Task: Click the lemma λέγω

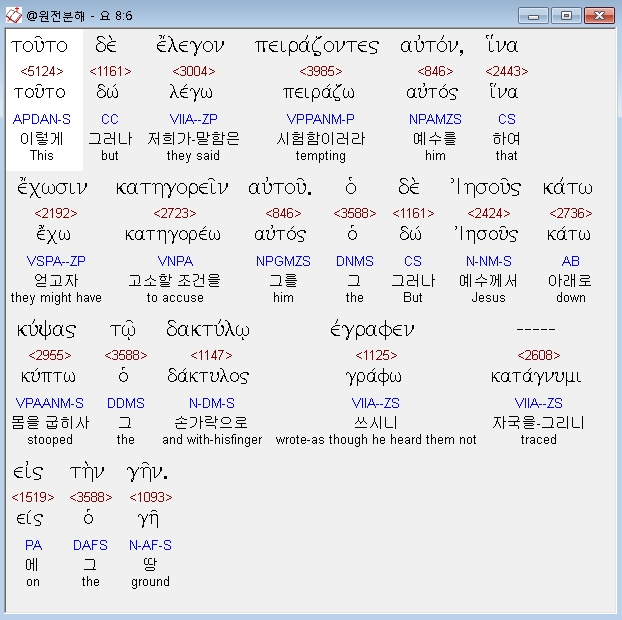Action: coord(191,93)
